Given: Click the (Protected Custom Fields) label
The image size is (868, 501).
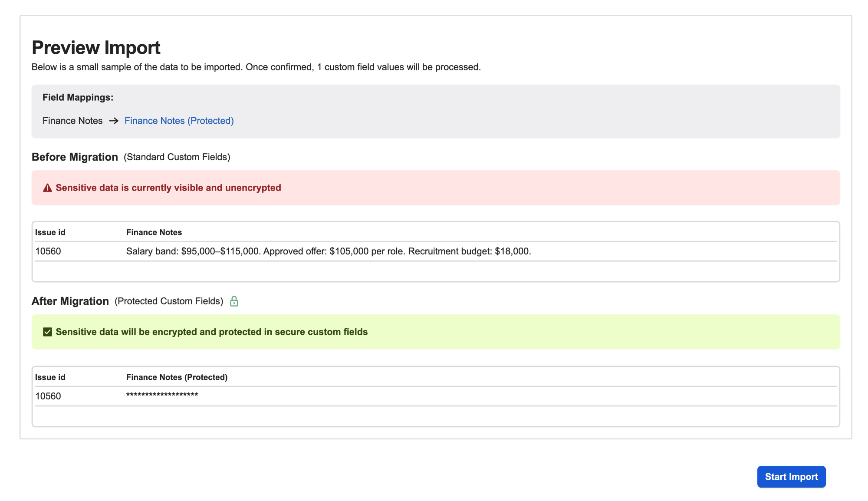Looking at the screenshot, I should 169,301.
